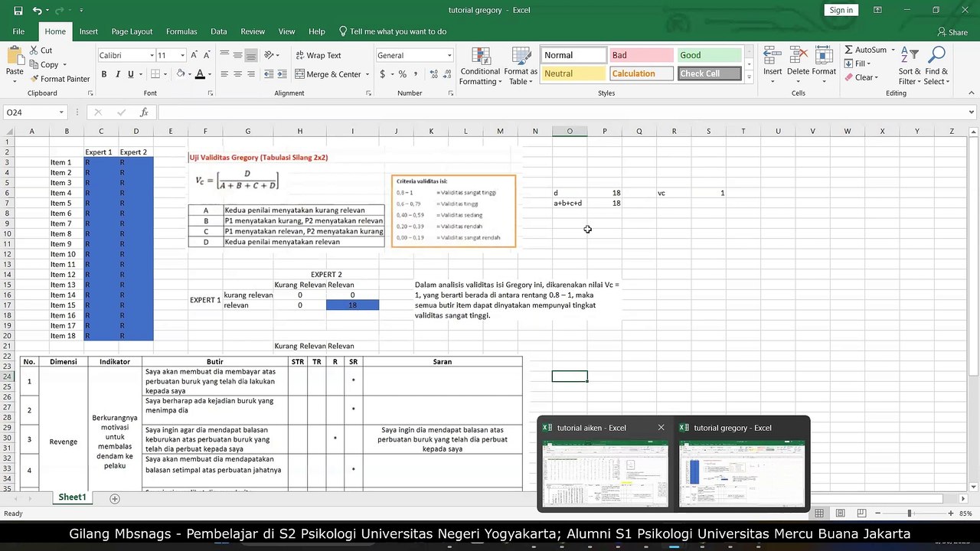Toggle Wrap Text option

click(318, 55)
